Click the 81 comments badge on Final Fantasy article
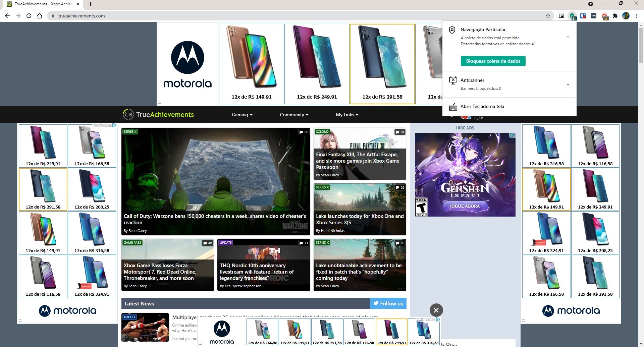The image size is (644, 347). [400, 132]
